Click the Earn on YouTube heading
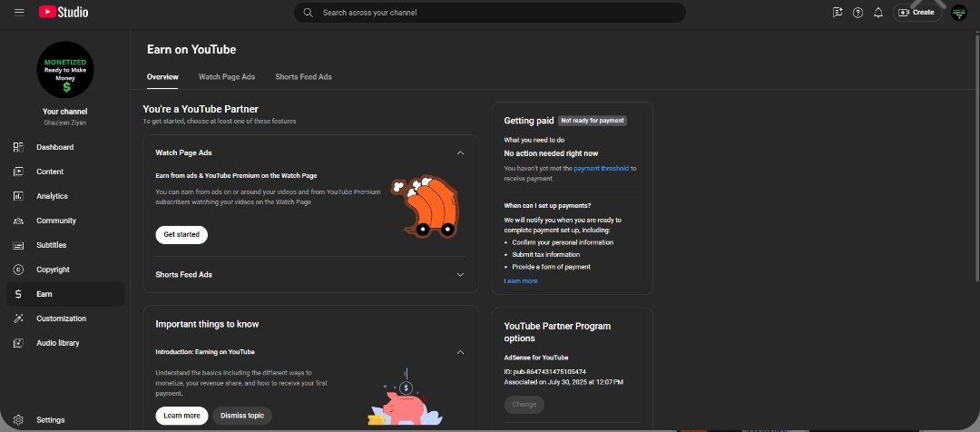Viewport: 980px width, 432px height. [x=191, y=49]
